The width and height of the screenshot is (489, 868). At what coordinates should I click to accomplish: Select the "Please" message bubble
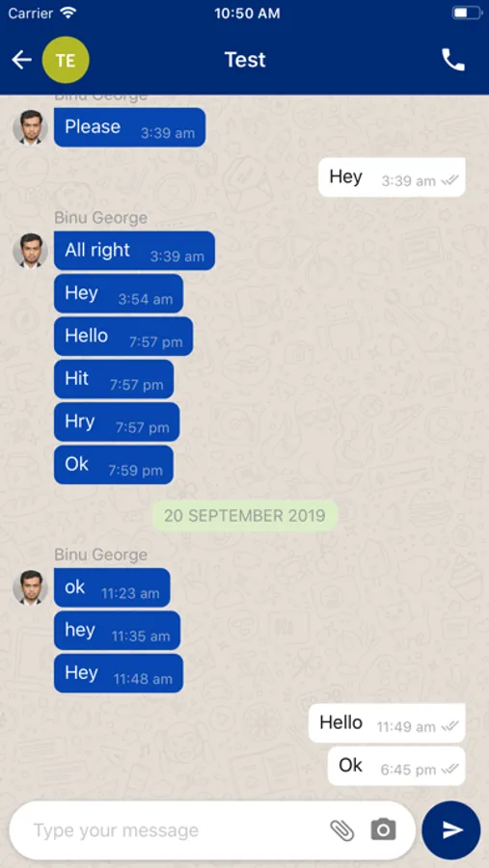pyautogui.click(x=129, y=127)
